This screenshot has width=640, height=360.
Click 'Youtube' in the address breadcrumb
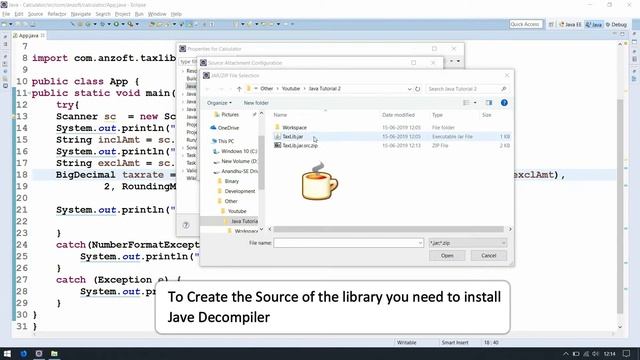[291, 89]
